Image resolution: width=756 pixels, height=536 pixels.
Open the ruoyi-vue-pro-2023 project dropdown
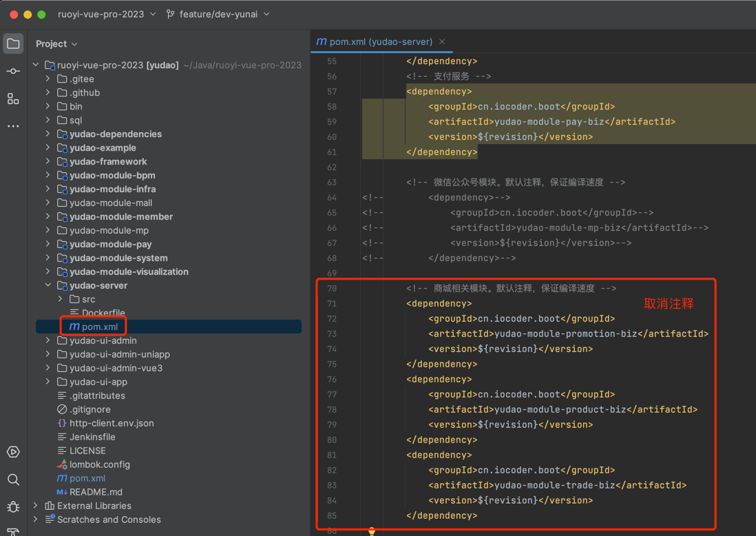[107, 14]
